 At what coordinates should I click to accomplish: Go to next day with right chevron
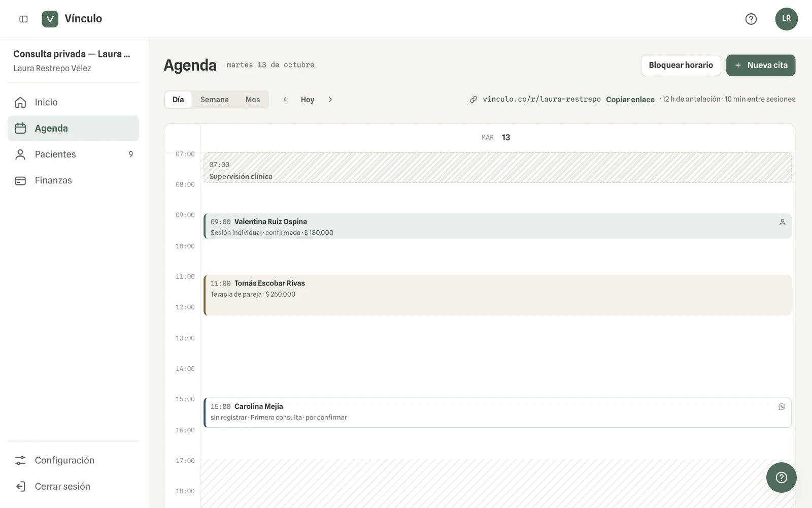pyautogui.click(x=330, y=100)
